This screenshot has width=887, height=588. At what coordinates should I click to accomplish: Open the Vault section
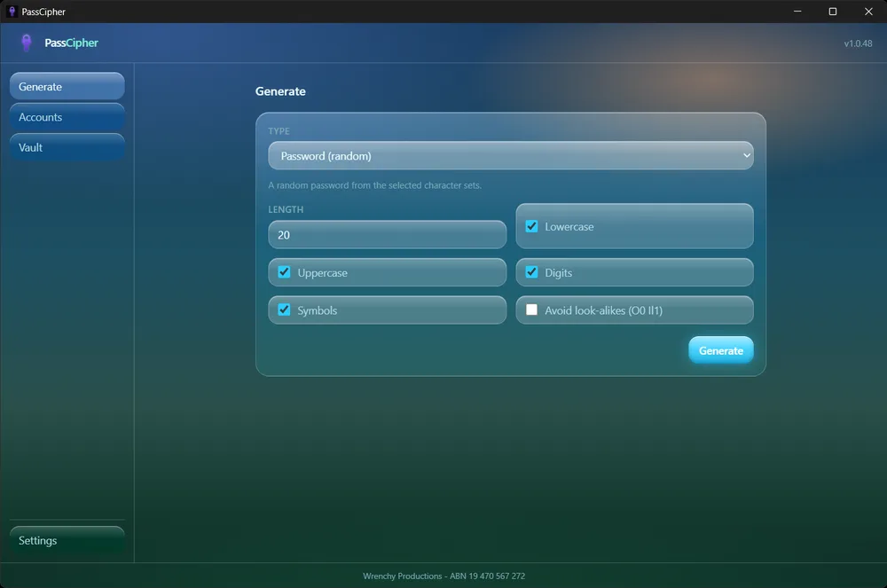[x=67, y=147]
